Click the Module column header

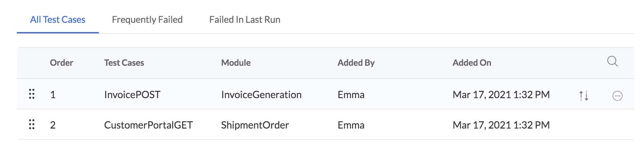pyautogui.click(x=236, y=63)
